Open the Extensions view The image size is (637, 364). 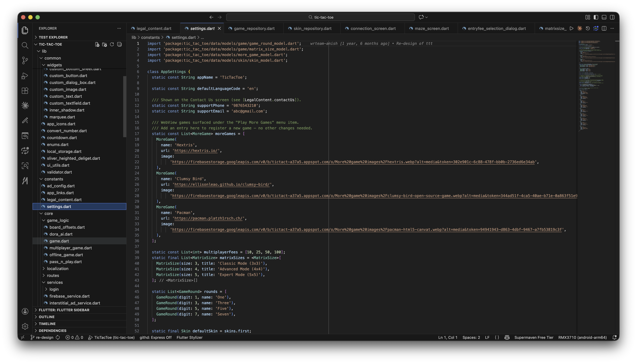[25, 91]
